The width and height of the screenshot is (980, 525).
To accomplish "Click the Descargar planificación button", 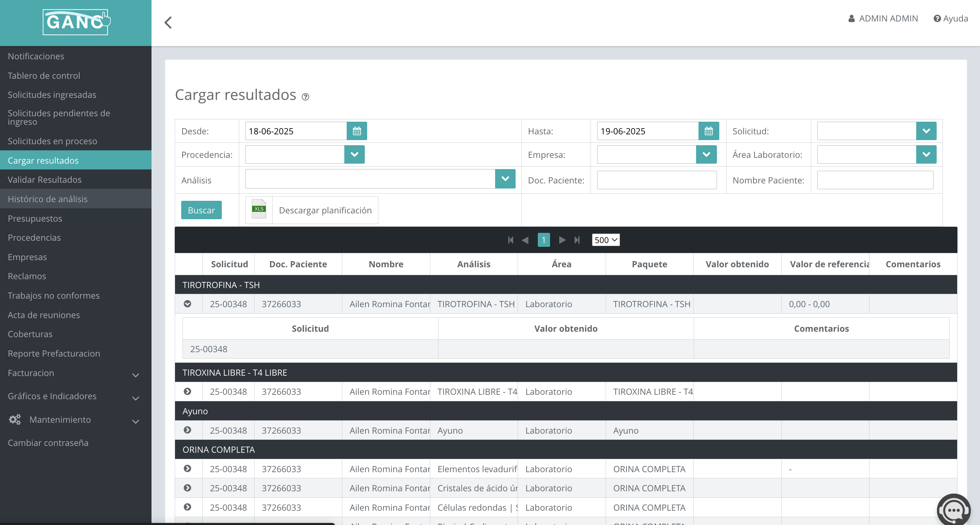I will [x=325, y=210].
